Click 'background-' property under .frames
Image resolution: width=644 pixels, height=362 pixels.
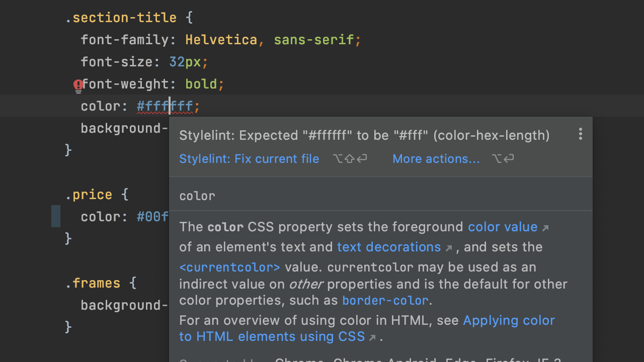click(125, 305)
